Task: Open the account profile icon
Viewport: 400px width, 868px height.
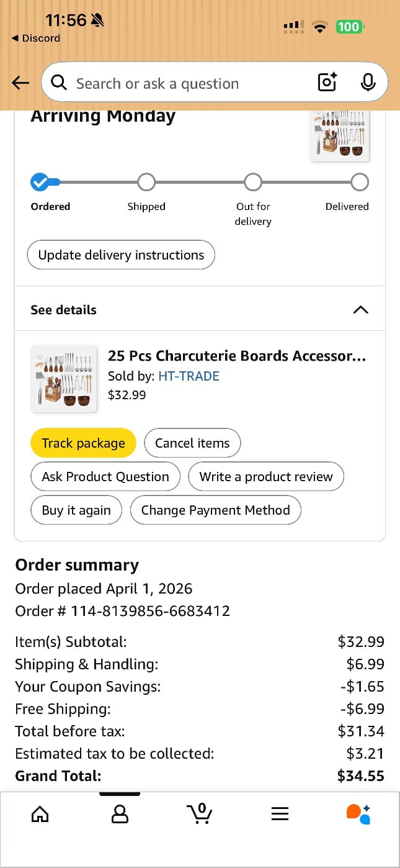Action: click(x=120, y=813)
